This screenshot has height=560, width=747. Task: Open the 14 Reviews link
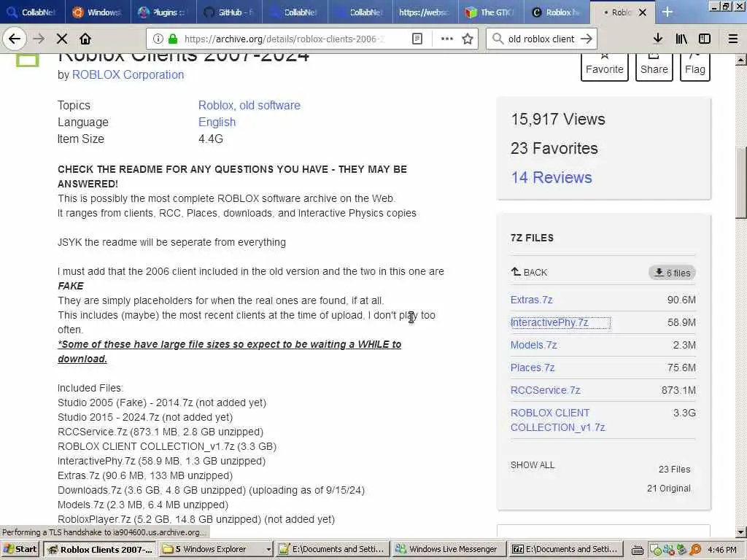tap(551, 177)
